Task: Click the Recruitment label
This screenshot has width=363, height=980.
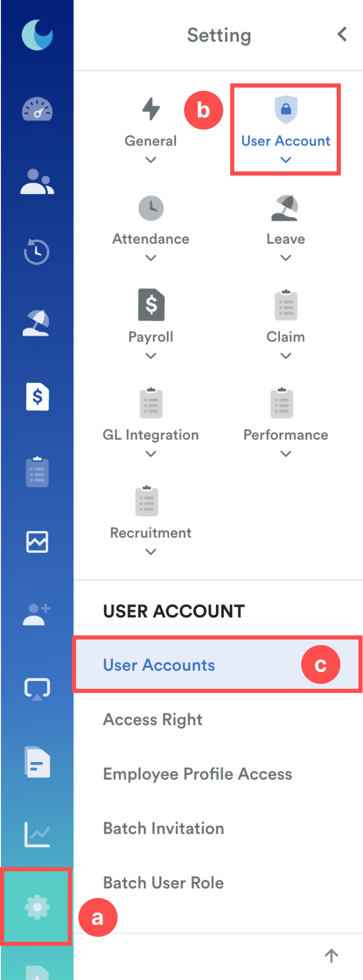Action: tap(151, 533)
